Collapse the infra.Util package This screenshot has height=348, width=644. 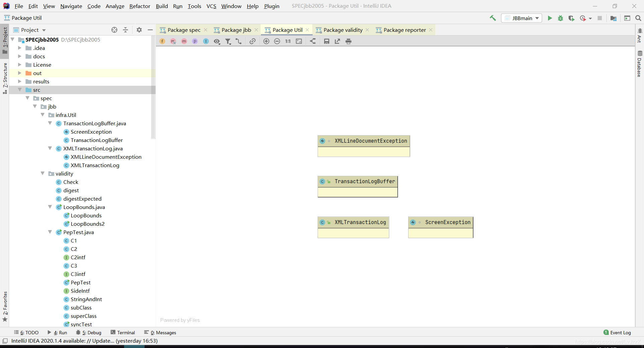point(43,115)
